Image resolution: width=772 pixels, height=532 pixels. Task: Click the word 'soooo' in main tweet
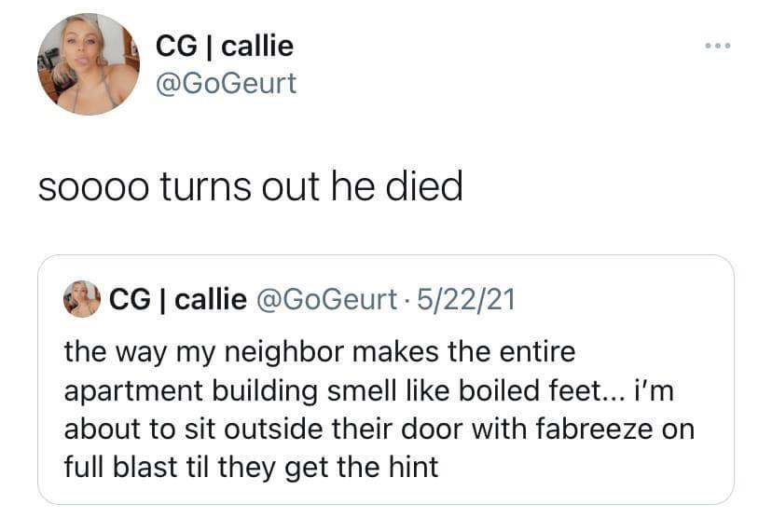point(93,189)
